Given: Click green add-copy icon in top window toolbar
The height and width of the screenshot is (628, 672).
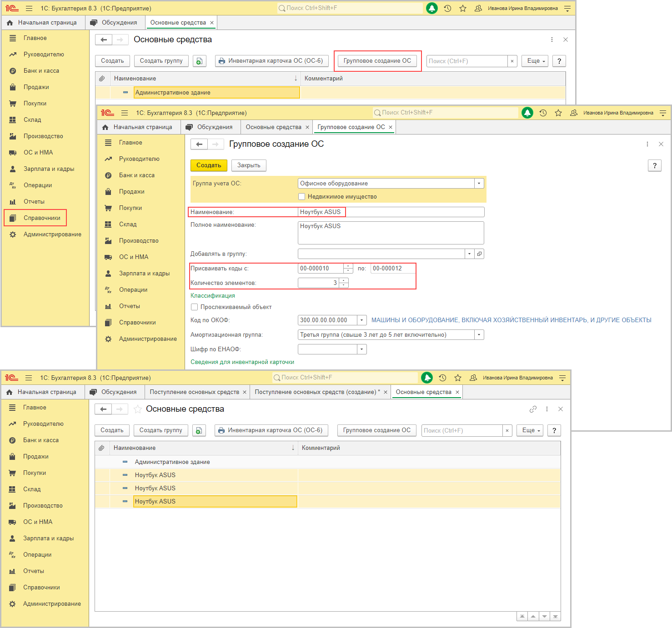Looking at the screenshot, I should (x=200, y=61).
